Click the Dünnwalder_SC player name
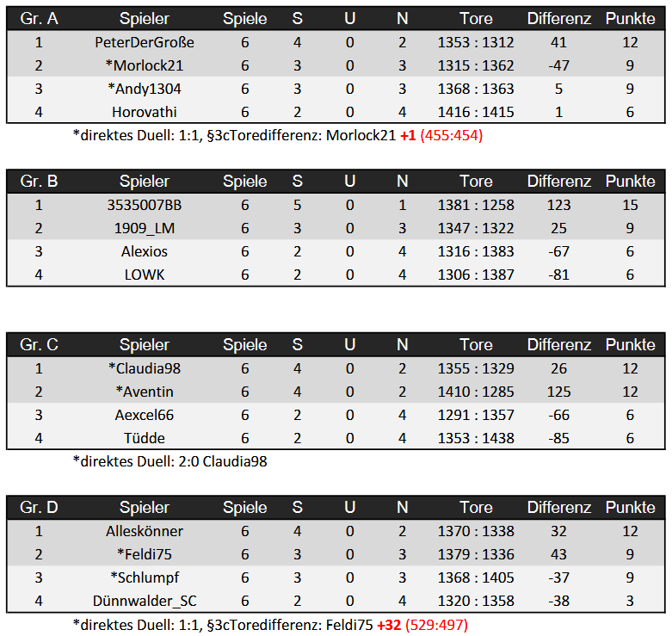672x636 pixels. click(x=145, y=601)
